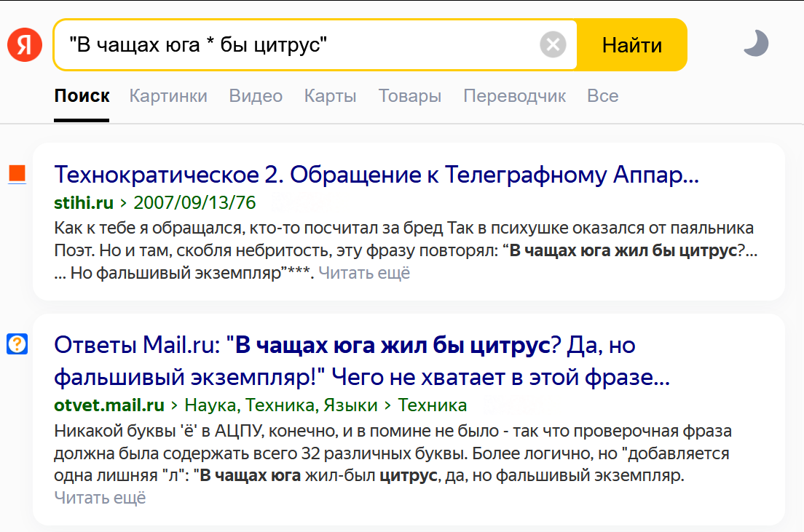Click the Mail.ru Answers question-mark favicon

tap(17, 344)
